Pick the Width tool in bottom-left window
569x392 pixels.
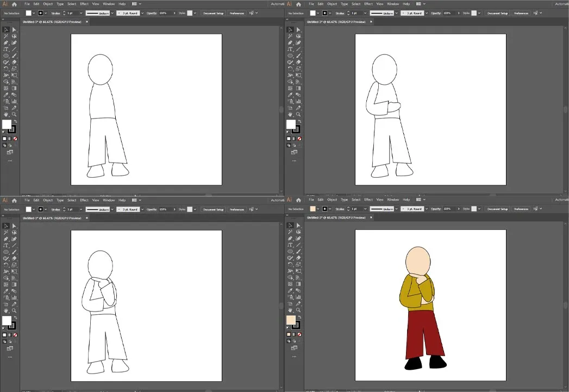click(6, 272)
